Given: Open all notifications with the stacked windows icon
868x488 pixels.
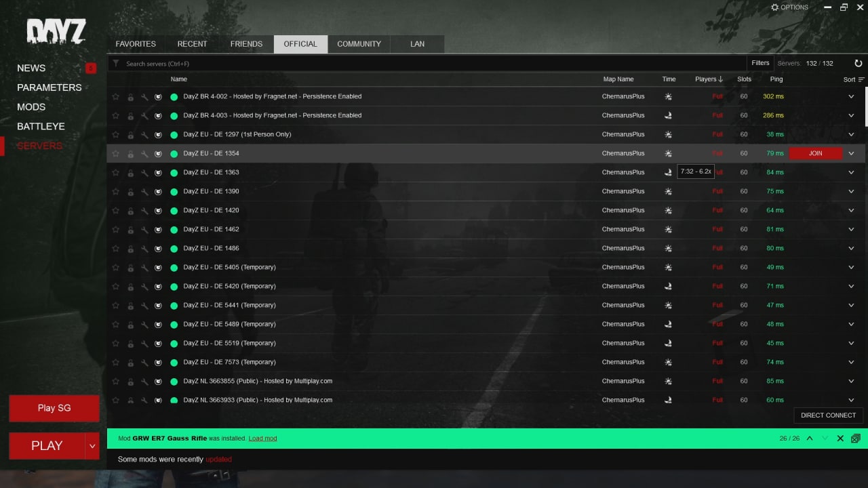Looking at the screenshot, I should coord(856,439).
